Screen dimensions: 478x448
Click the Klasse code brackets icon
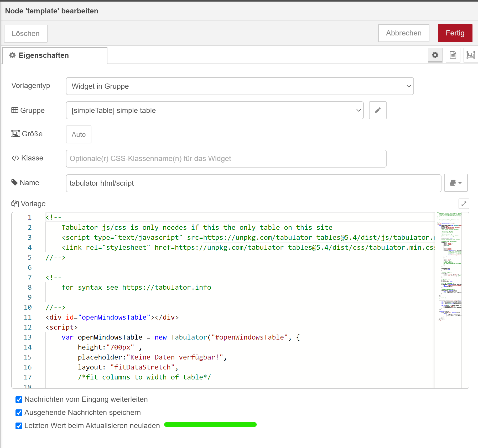(x=15, y=158)
